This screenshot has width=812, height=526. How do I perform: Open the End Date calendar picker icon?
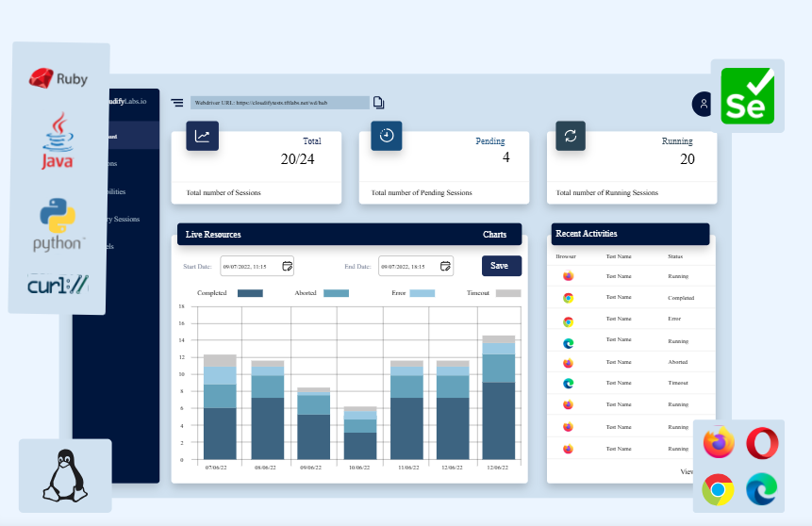tap(445, 266)
